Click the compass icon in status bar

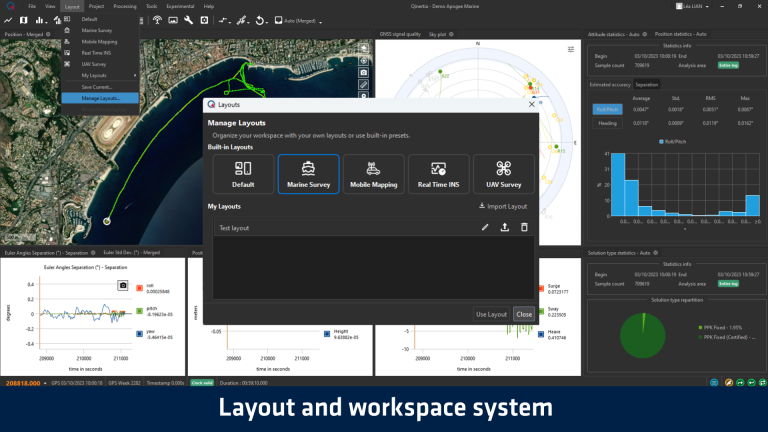pos(729,383)
